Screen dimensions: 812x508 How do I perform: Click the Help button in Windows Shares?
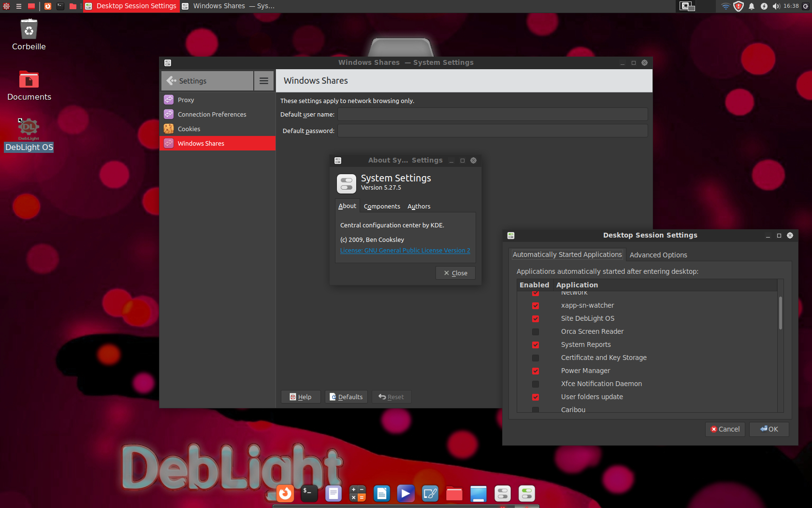click(x=301, y=397)
